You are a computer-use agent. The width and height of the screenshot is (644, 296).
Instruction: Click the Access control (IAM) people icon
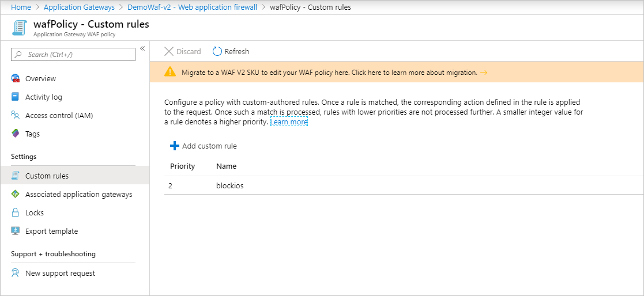16,115
